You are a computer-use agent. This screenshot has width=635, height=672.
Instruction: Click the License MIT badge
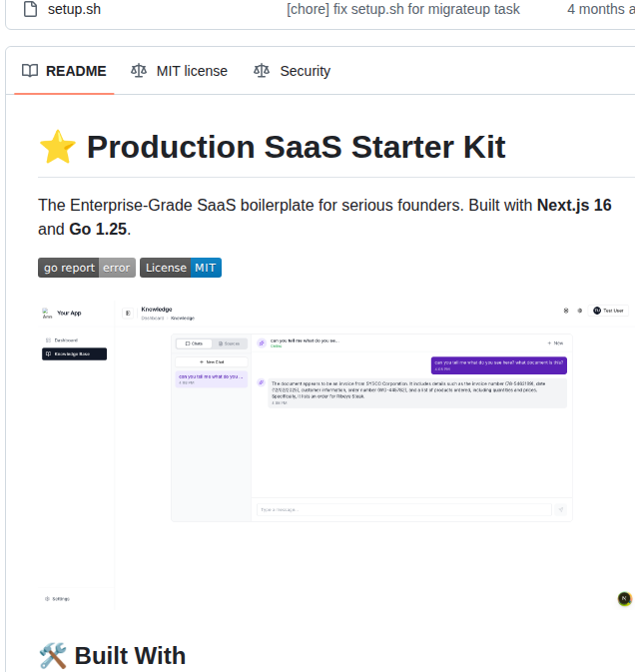[x=181, y=268]
